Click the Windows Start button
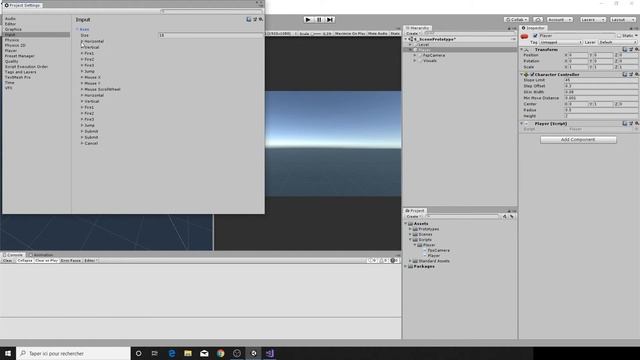The width and height of the screenshot is (640, 360). [x=8, y=353]
